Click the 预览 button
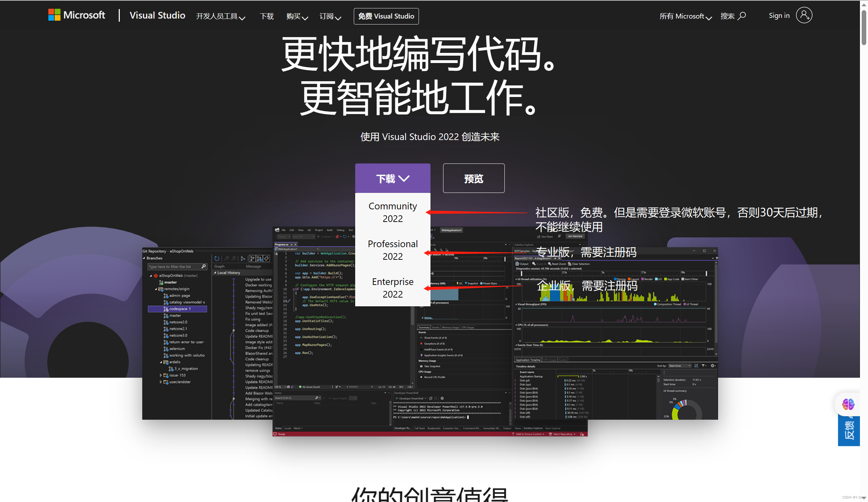Screen dimensions: 868x502 tap(474, 178)
